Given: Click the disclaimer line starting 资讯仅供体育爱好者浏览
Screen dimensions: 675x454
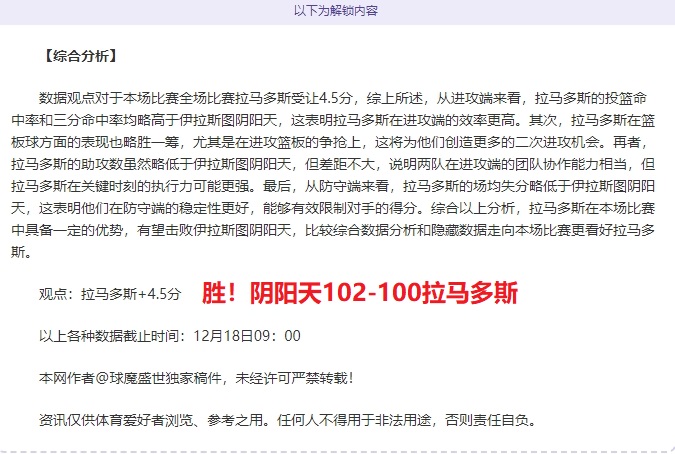Looking at the screenshot, I should click(288, 420).
